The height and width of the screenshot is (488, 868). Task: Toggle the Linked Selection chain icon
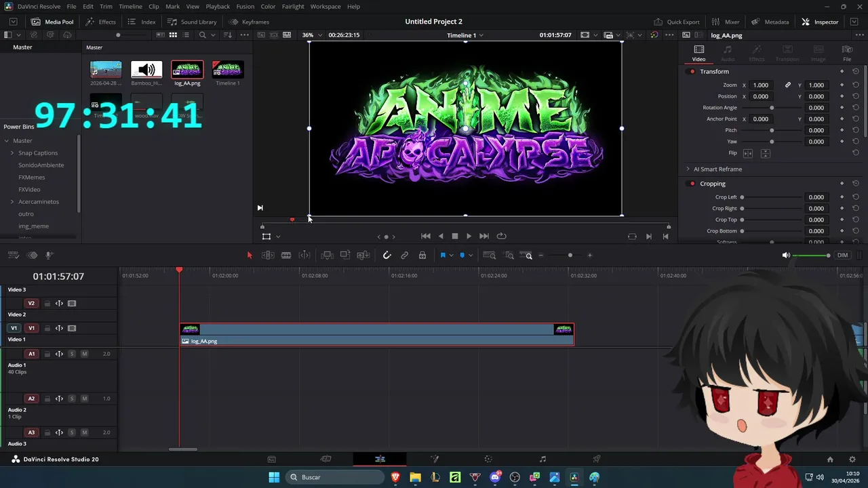404,256
